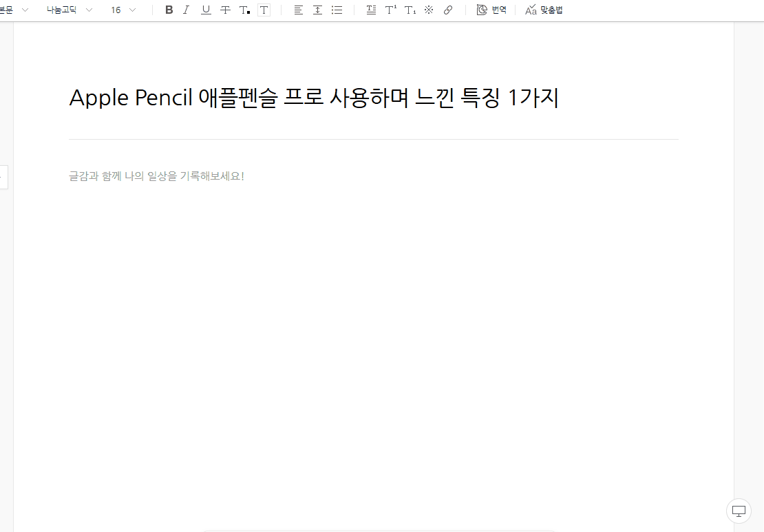Viewport: 764px width, 532px height.
Task: Apply superscript formatting
Action: point(391,10)
